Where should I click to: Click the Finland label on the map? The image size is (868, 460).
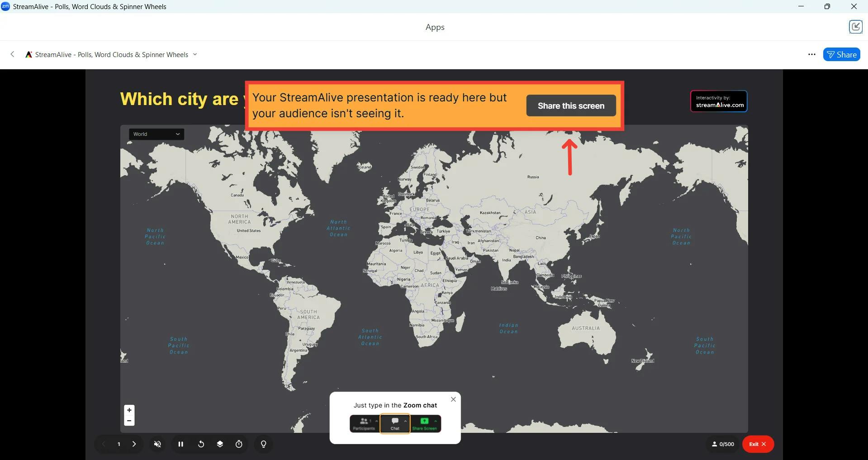[430, 175]
